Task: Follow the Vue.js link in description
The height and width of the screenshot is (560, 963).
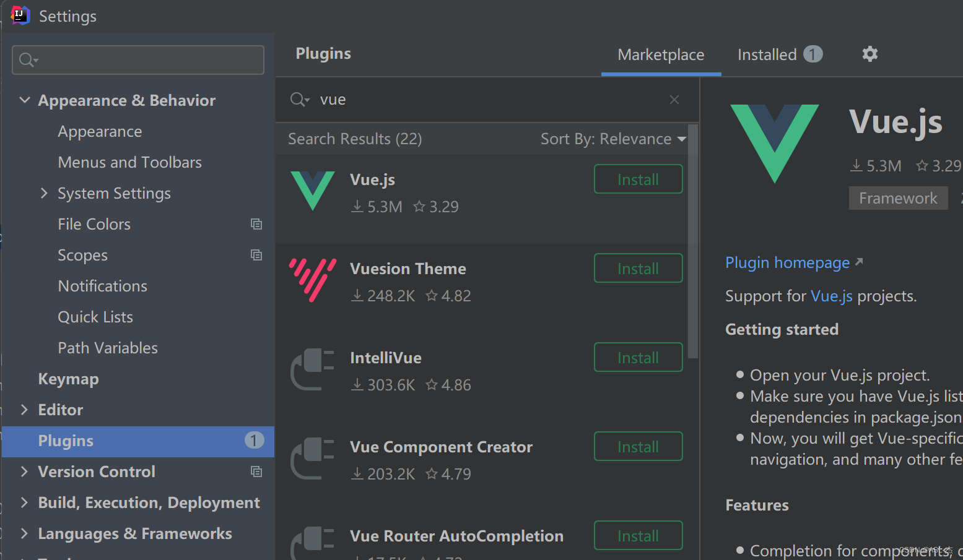Action: tap(832, 296)
